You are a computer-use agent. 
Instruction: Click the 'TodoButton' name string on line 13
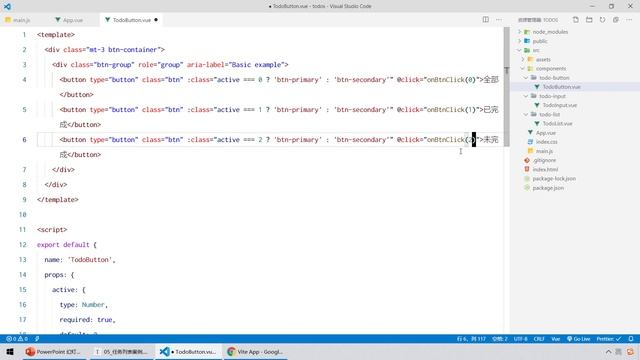pos(90,260)
